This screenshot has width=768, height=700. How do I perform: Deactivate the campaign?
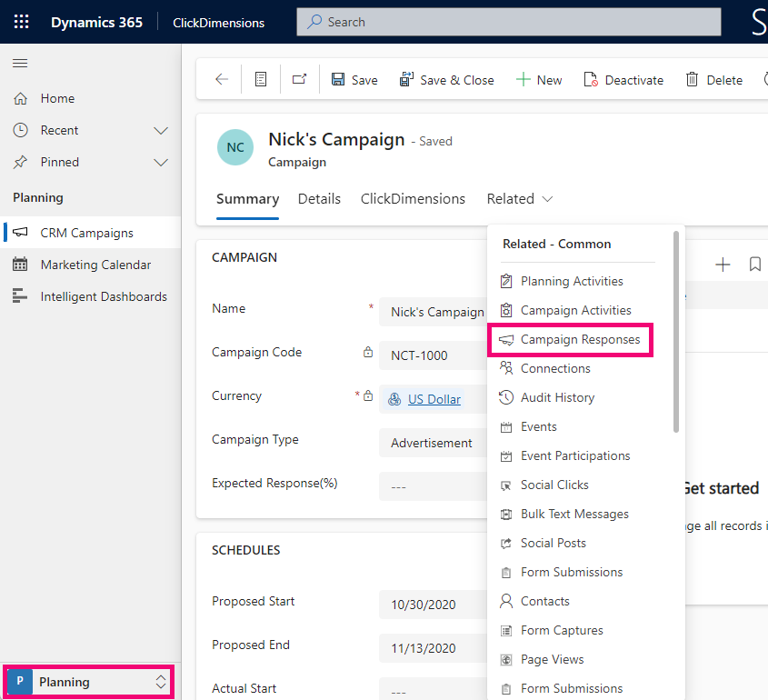pyautogui.click(x=623, y=80)
